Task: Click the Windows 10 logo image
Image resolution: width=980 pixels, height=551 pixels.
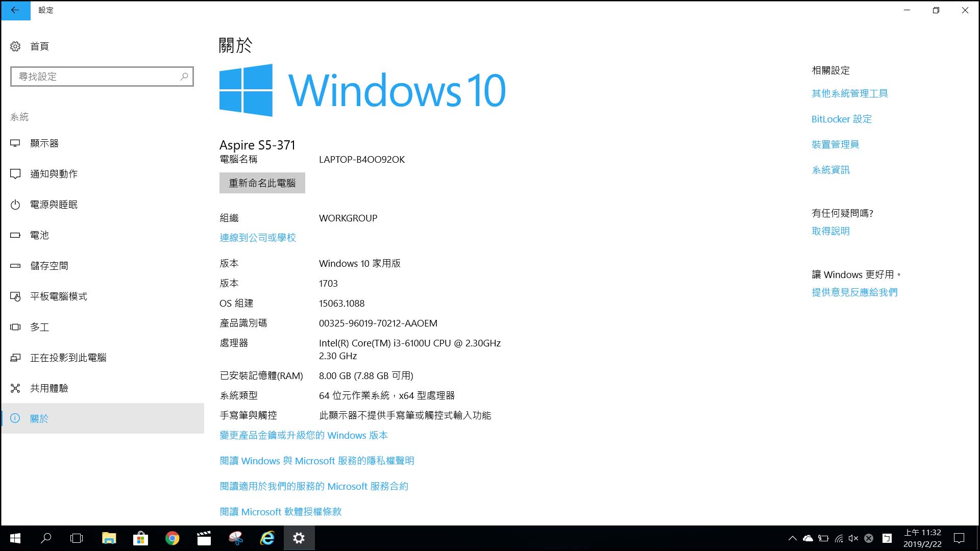Action: coord(362,90)
